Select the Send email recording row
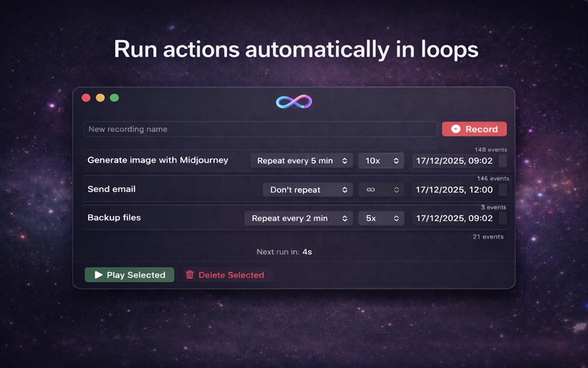The image size is (588, 368). (112, 189)
